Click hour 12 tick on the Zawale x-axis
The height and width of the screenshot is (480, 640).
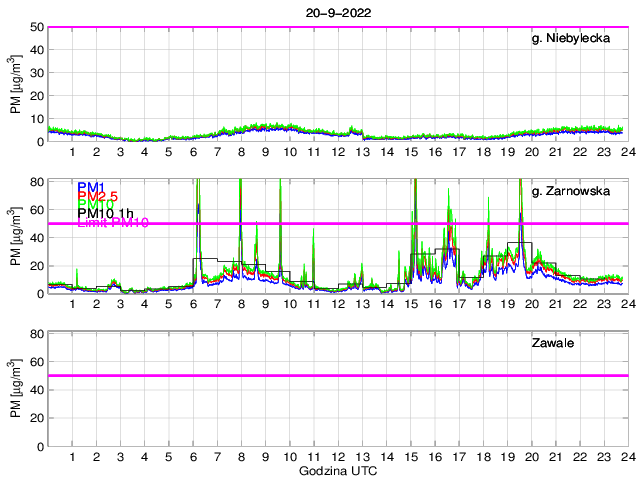(338, 456)
